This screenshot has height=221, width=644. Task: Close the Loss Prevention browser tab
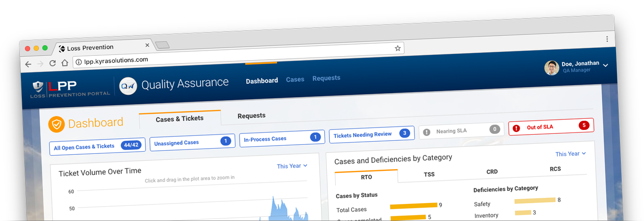(x=147, y=45)
